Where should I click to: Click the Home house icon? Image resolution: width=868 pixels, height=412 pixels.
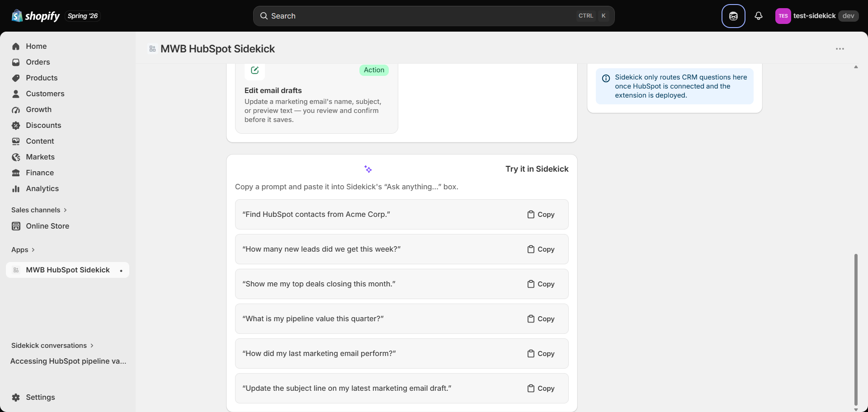point(16,46)
